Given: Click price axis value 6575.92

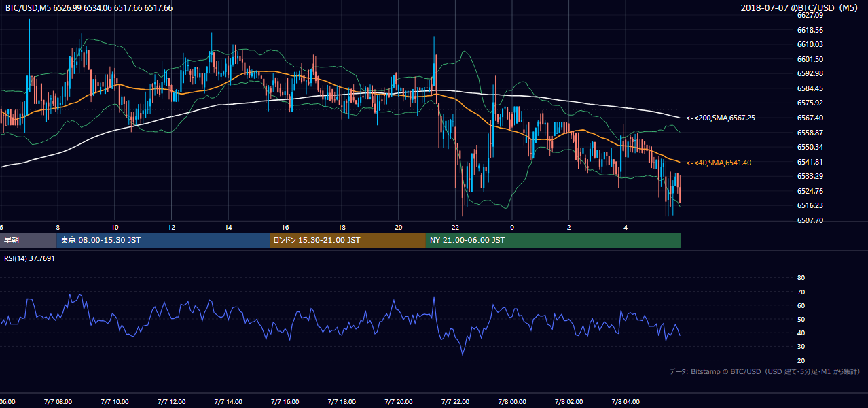Looking at the screenshot, I should tap(810, 103).
